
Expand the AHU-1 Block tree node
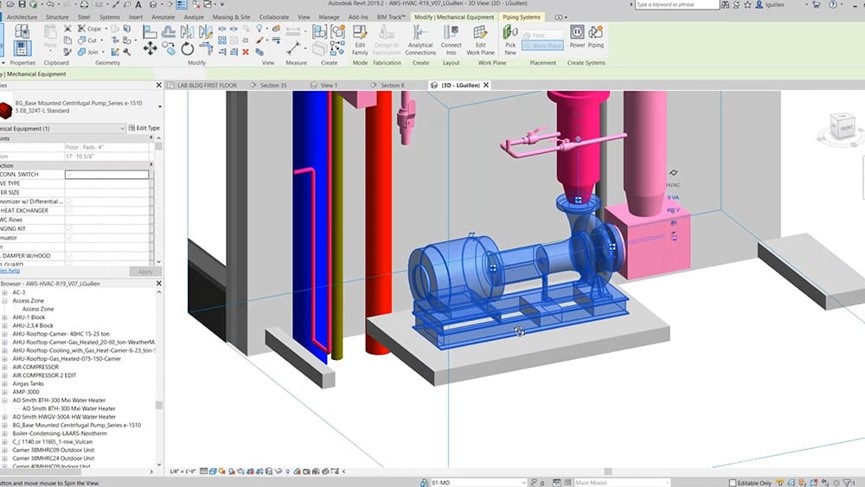pos(5,317)
